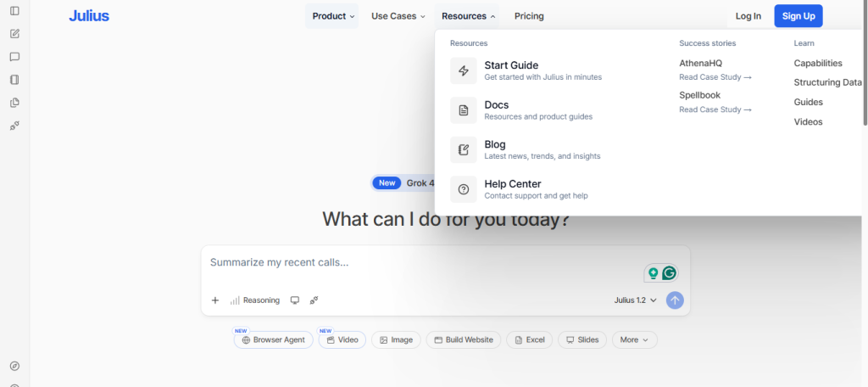Open the files icon in sidebar
Screen dimensions: 868x387
(15, 103)
